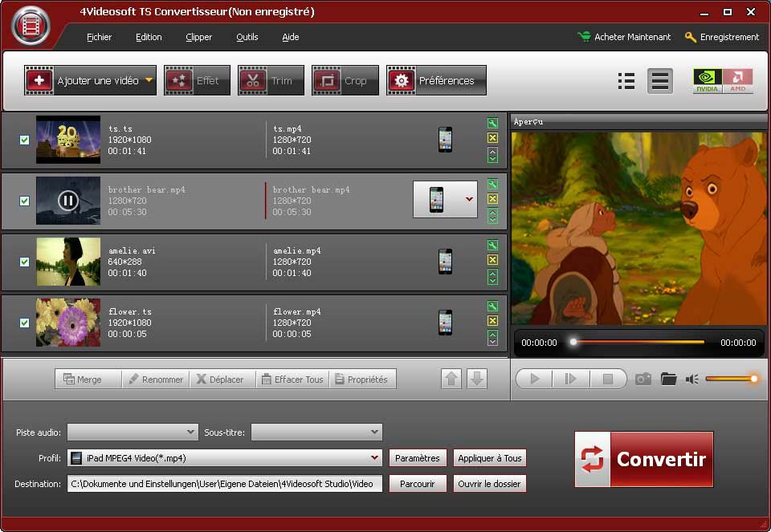Switch to detailed row view icon
771x532 pixels.
[x=659, y=81]
